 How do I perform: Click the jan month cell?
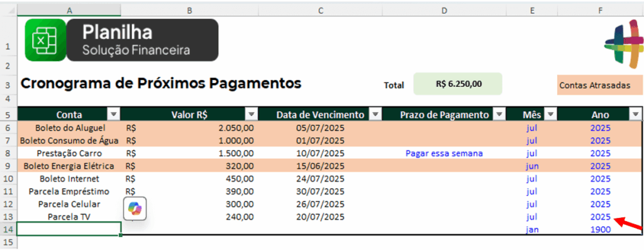532,229
